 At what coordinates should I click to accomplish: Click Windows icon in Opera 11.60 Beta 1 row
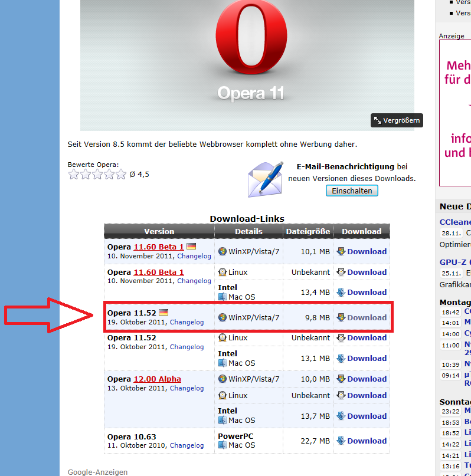223,251
